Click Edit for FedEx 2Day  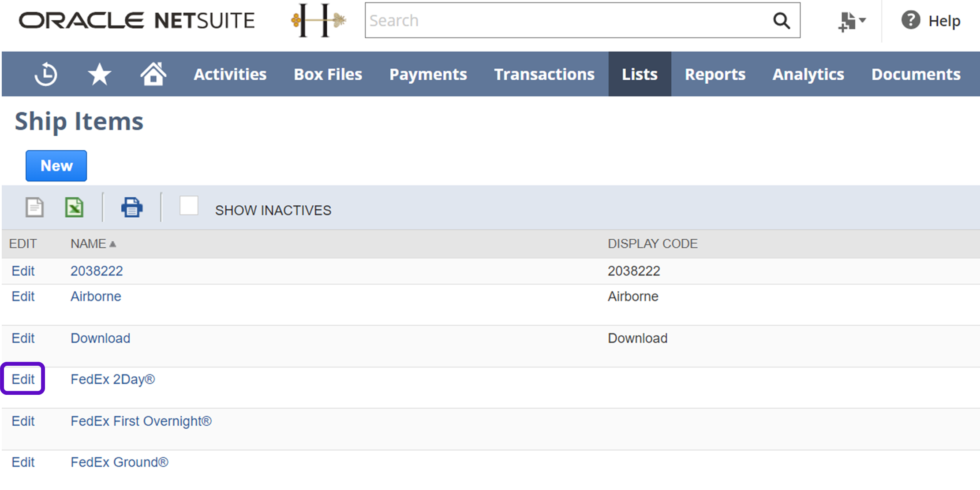[23, 379]
